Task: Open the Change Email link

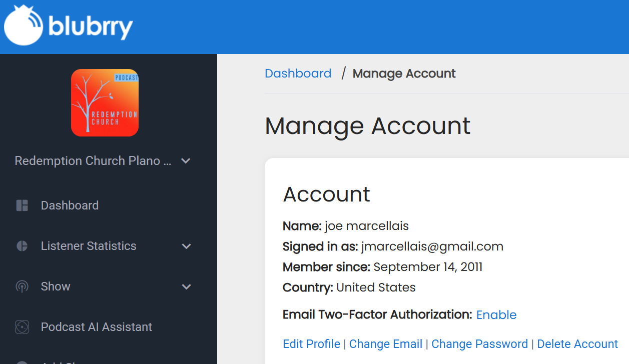Action: [x=386, y=344]
